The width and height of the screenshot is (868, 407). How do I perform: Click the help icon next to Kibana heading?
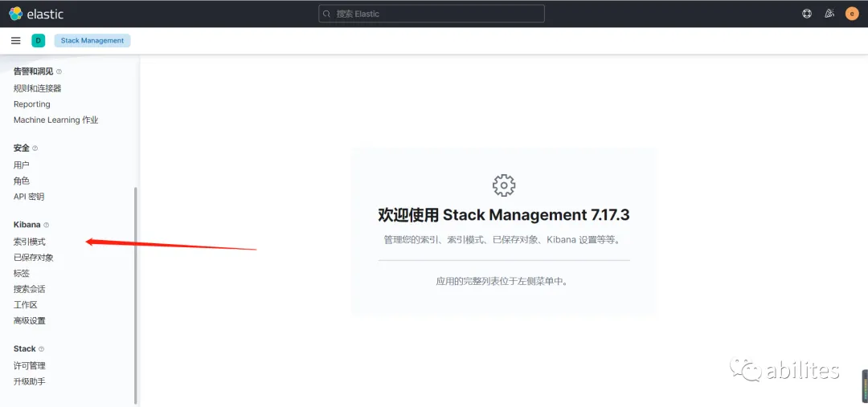coord(47,225)
